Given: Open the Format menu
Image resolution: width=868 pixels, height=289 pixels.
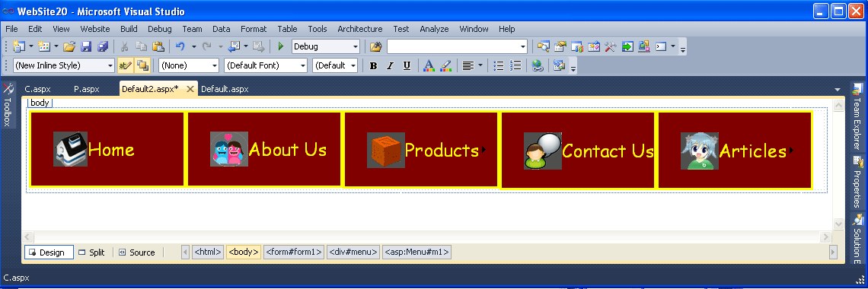Looking at the screenshot, I should (x=254, y=29).
